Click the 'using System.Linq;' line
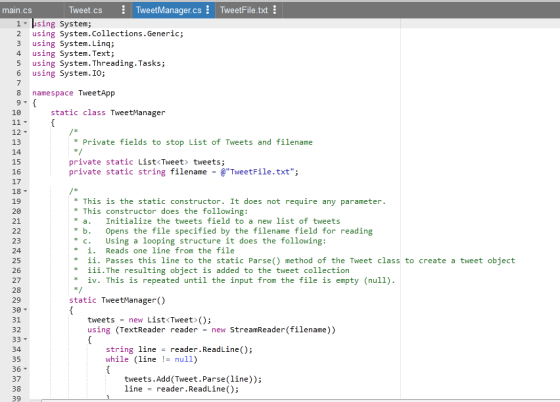This screenshot has height=402, width=560. 73,44
